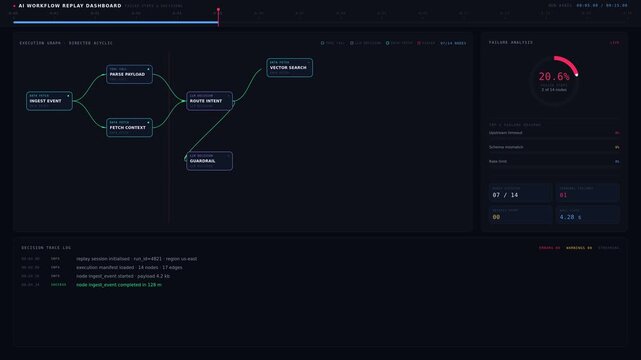Click the Execution Graph panel title
641x360 pixels.
tap(66, 43)
